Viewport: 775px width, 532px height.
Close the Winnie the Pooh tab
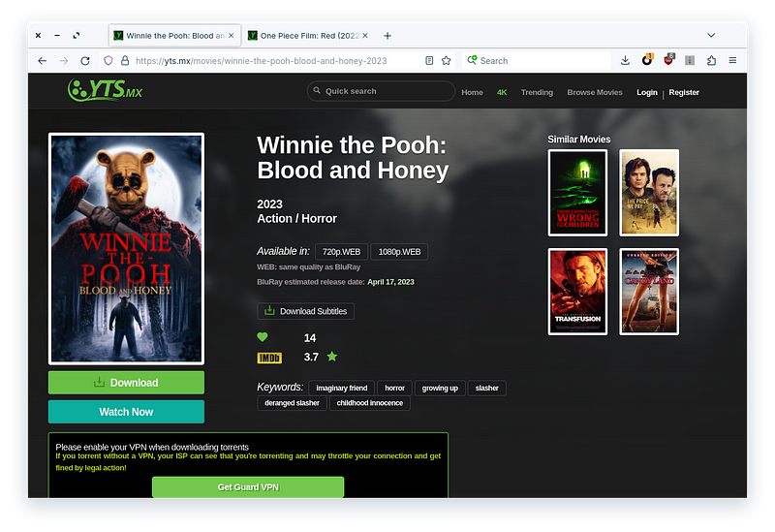pyautogui.click(x=231, y=36)
